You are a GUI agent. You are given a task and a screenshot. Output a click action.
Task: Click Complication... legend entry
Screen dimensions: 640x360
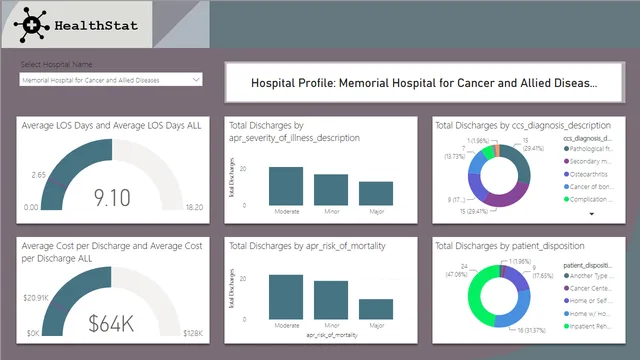pos(588,200)
